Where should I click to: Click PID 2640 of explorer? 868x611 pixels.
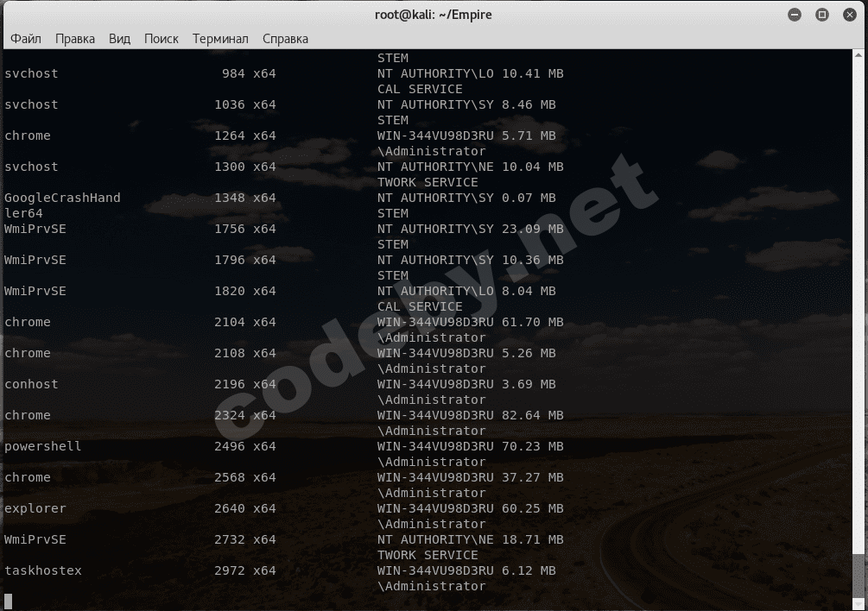click(229, 508)
